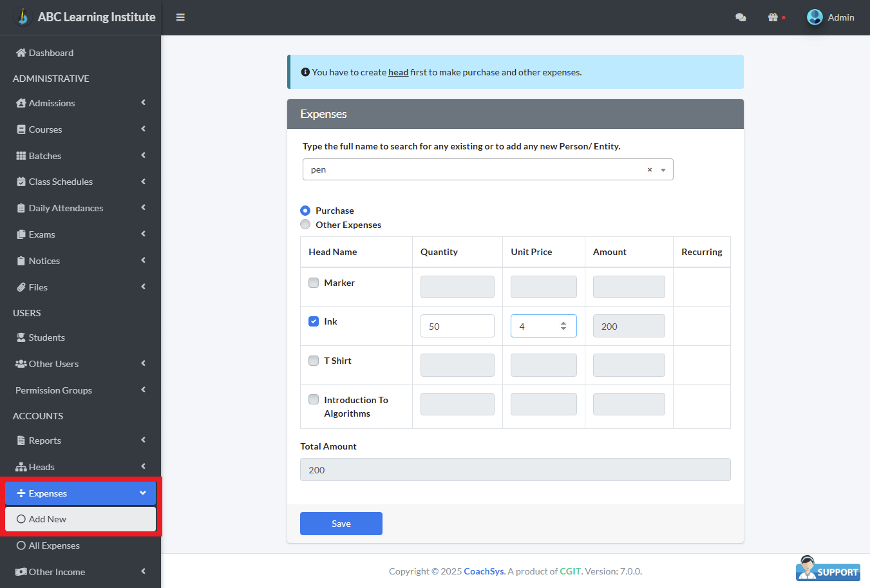Open the chat messages icon
The image size is (870, 588).
click(x=741, y=17)
